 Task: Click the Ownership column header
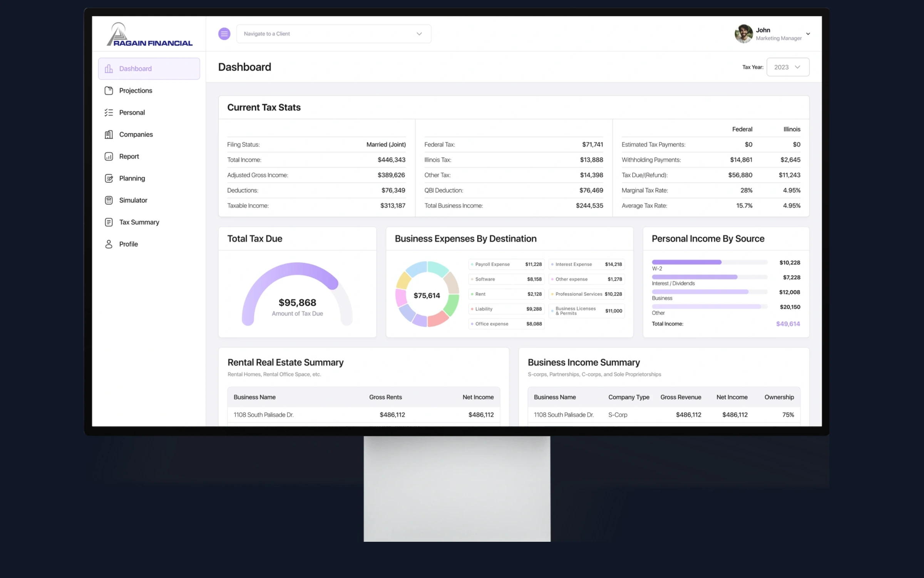pyautogui.click(x=779, y=397)
